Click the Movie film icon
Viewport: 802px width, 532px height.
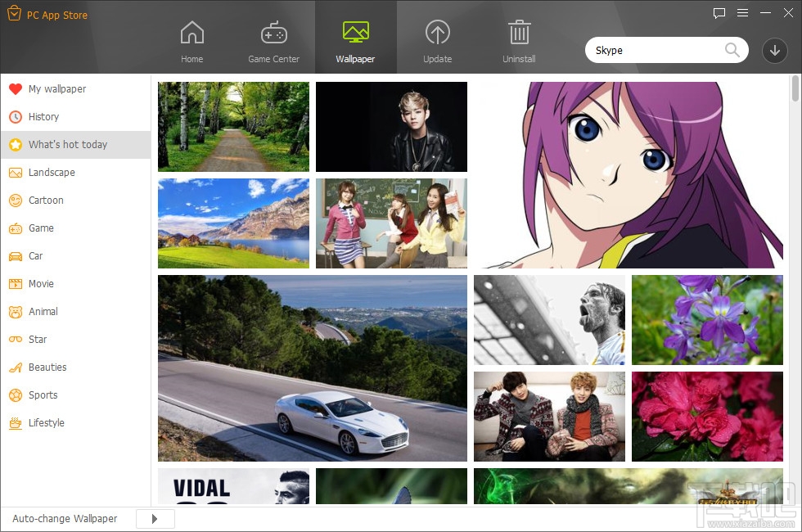coord(16,283)
